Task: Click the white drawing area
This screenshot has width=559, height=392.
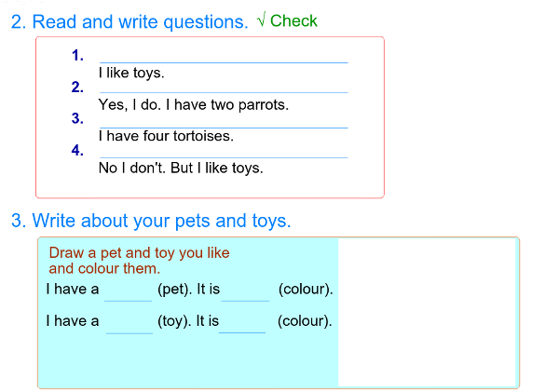Action: tap(426, 312)
